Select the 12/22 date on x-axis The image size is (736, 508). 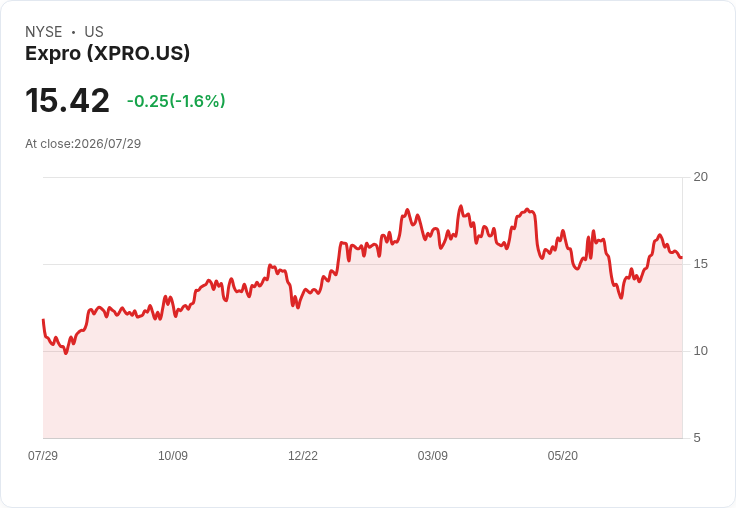[303, 455]
